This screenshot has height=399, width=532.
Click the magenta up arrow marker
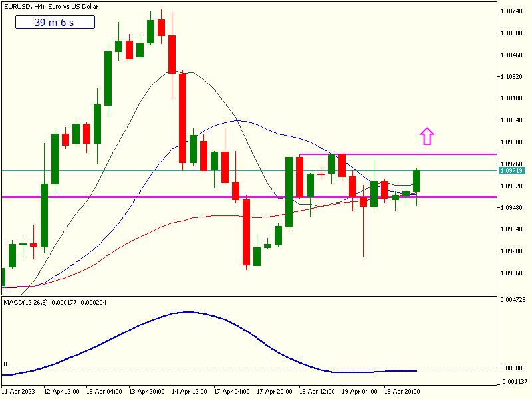point(427,136)
